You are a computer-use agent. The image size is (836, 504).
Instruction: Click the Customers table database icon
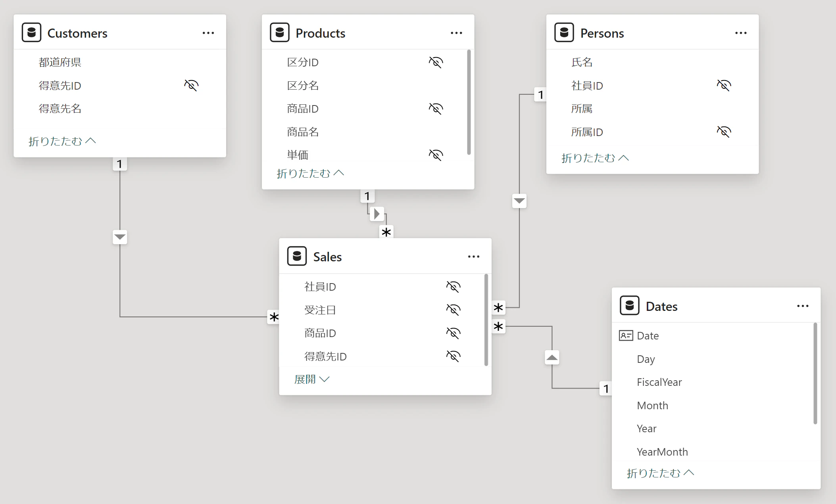click(31, 33)
